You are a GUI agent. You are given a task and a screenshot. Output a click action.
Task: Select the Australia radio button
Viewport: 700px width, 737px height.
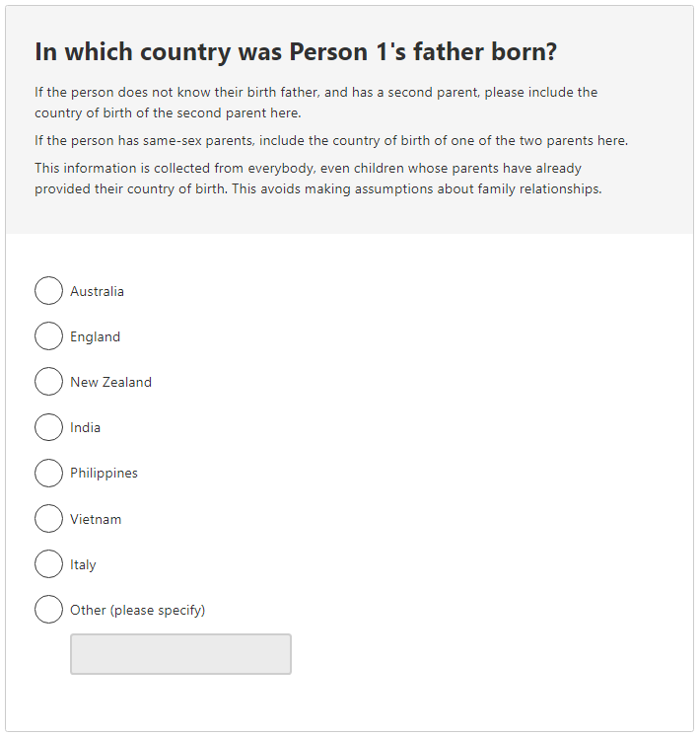pos(48,291)
